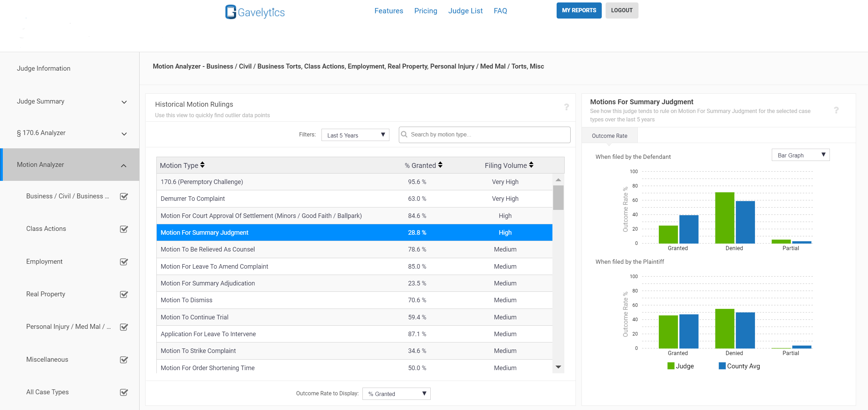Screen dimensions: 868x410
Task: Click the LOGOUT button
Action: [622, 10]
